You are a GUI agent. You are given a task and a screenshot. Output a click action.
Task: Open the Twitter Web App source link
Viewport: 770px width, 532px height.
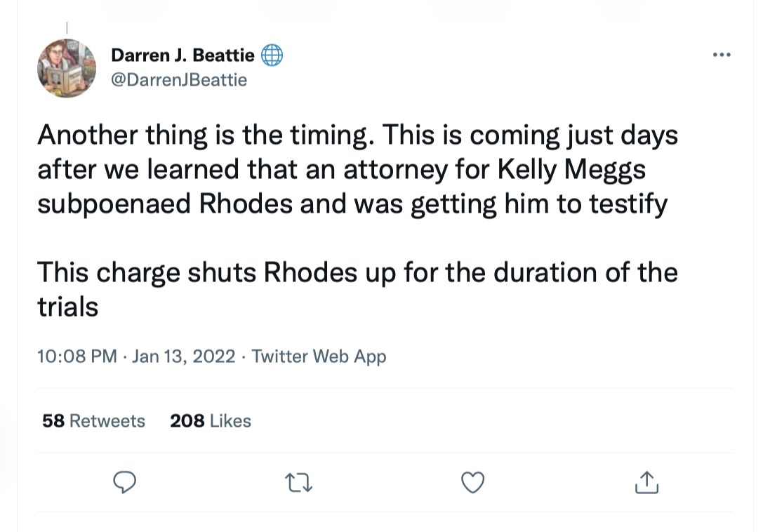[319, 357]
